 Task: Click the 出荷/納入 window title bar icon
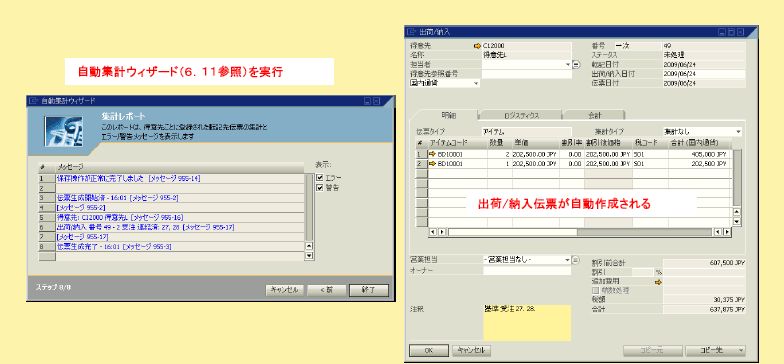point(412,32)
